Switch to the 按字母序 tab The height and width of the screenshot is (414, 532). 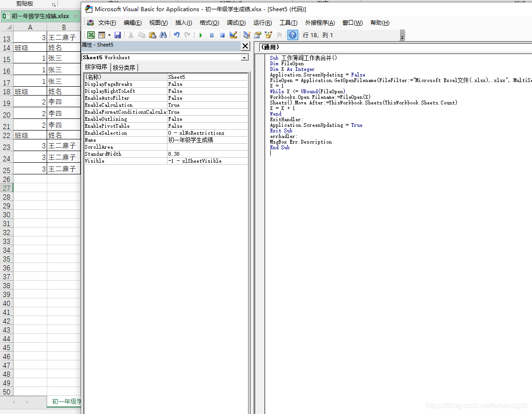(96, 67)
